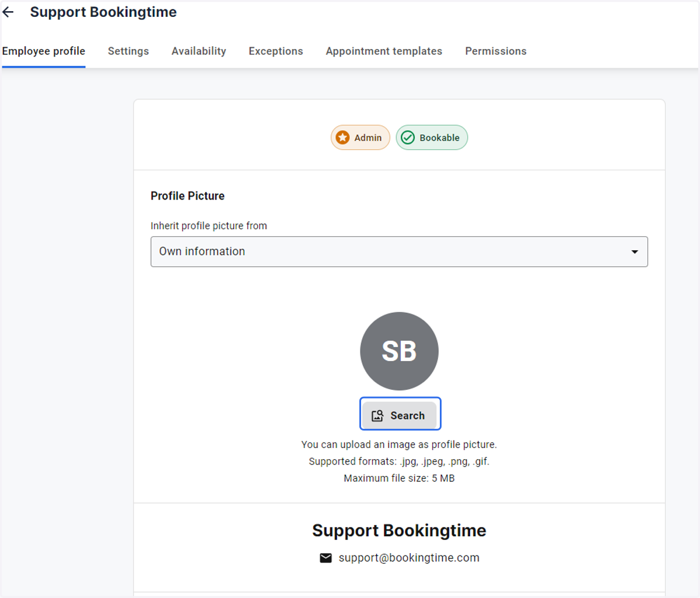Click the Bookable badge label
Screen dimensions: 700x598
pyautogui.click(x=440, y=138)
